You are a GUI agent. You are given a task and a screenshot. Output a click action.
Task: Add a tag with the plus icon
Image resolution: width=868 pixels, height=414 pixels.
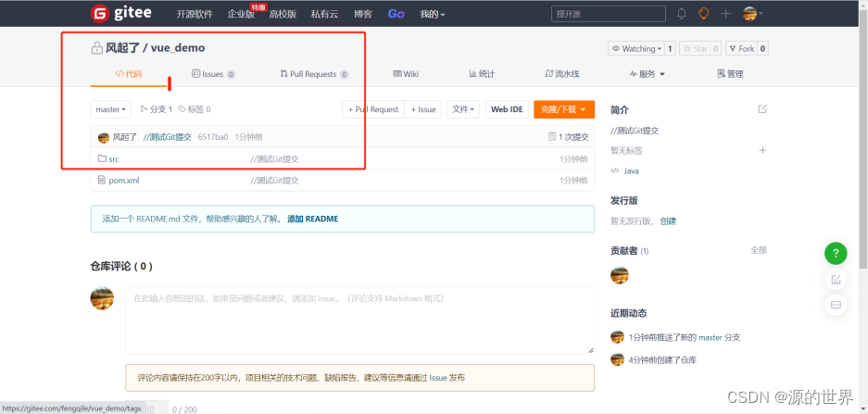tap(762, 150)
